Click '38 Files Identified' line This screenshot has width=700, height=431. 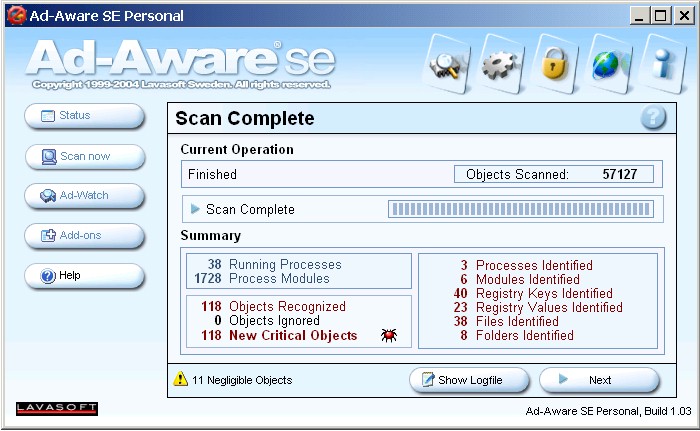click(x=506, y=322)
